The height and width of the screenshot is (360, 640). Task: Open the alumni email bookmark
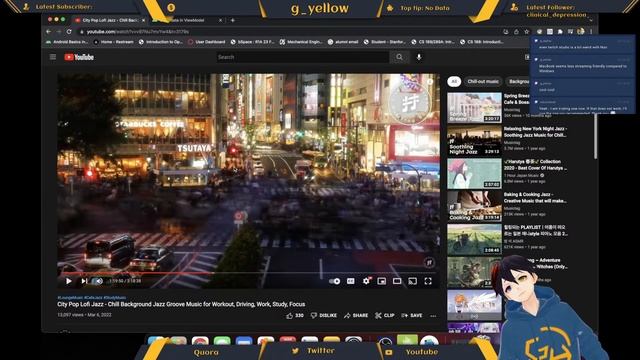click(x=343, y=42)
